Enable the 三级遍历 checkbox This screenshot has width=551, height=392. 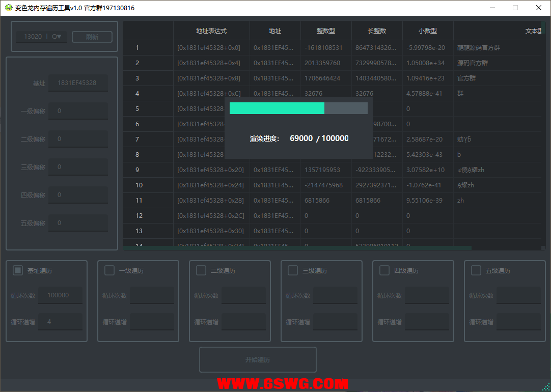coord(293,270)
